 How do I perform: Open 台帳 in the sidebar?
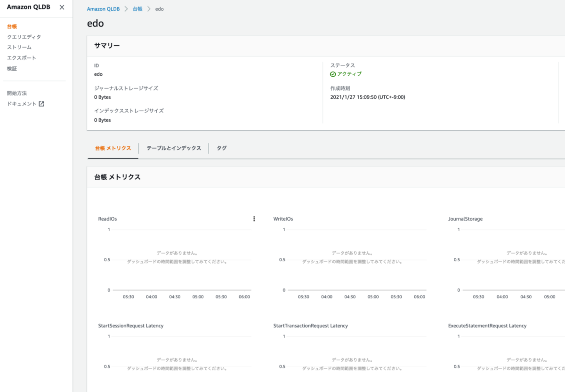pos(12,26)
